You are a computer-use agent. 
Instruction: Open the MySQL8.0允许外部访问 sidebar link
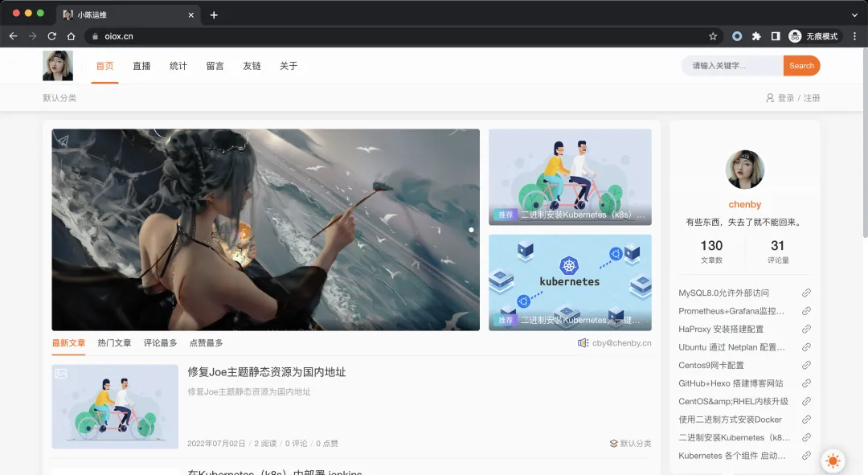point(723,293)
